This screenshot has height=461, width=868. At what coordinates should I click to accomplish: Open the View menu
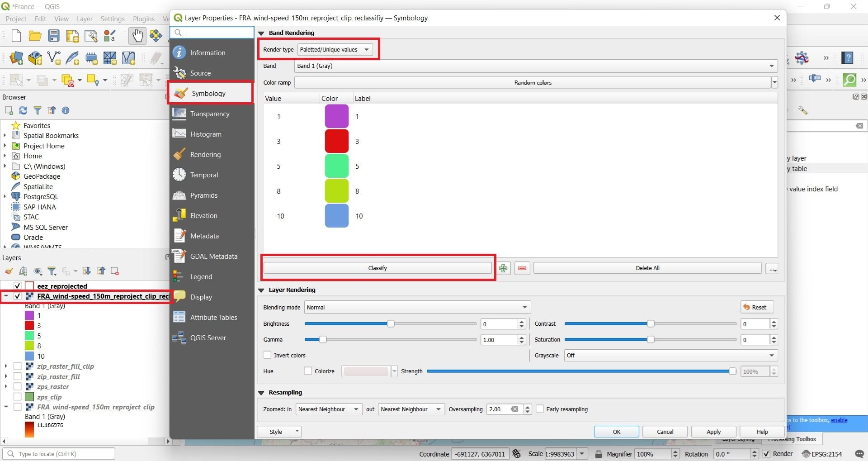61,19
